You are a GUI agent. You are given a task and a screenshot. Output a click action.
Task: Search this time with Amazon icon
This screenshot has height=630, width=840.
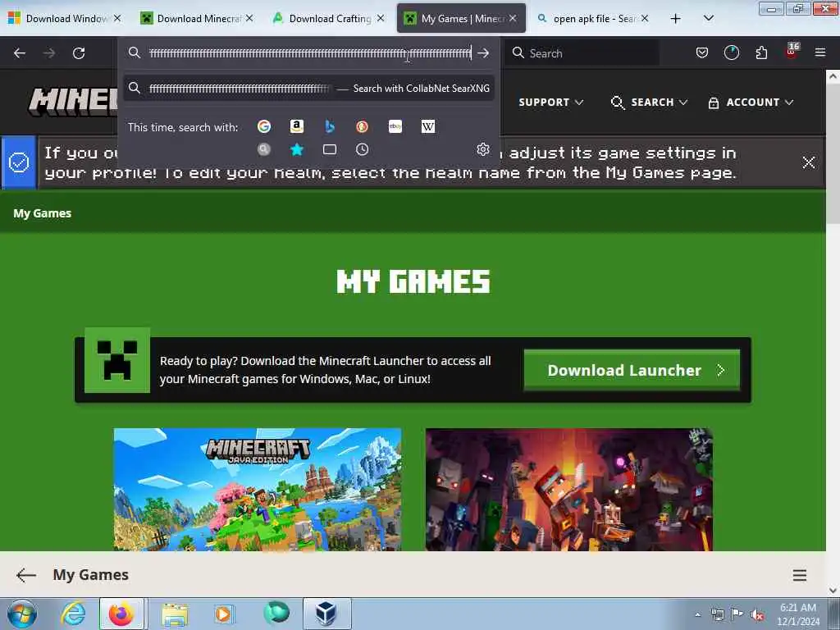click(x=297, y=126)
